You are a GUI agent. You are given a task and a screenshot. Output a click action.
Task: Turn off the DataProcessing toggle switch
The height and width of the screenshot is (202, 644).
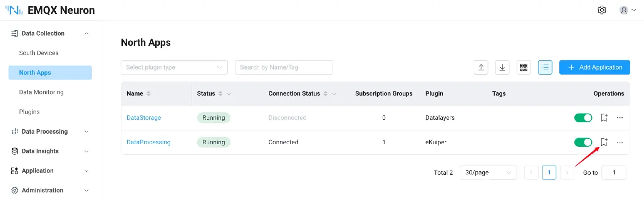pos(583,142)
